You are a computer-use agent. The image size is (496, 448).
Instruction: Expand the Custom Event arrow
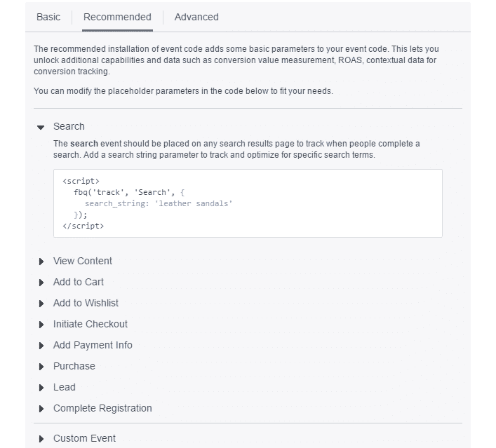point(41,439)
